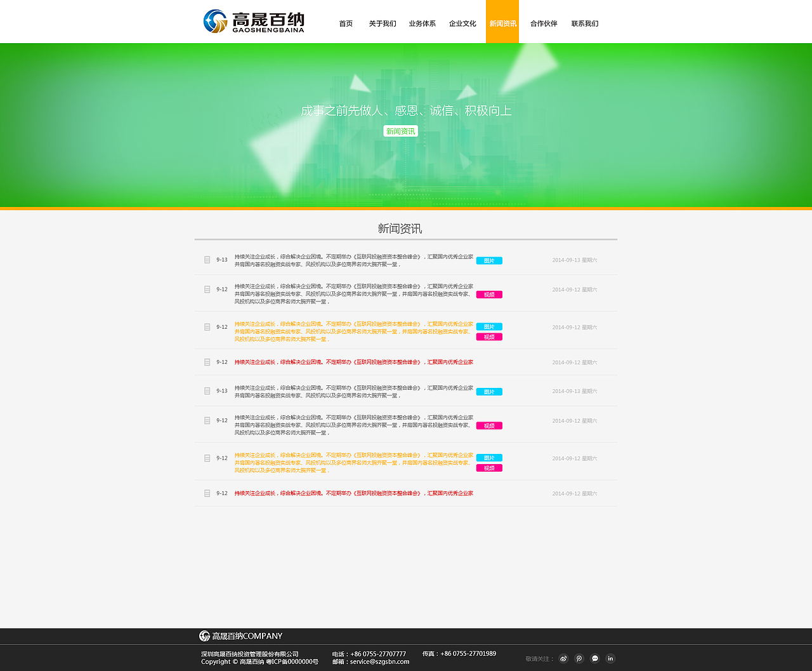Image resolution: width=812 pixels, height=671 pixels.
Task: Click 视频 tag in the sixth news row
Action: pyautogui.click(x=489, y=426)
